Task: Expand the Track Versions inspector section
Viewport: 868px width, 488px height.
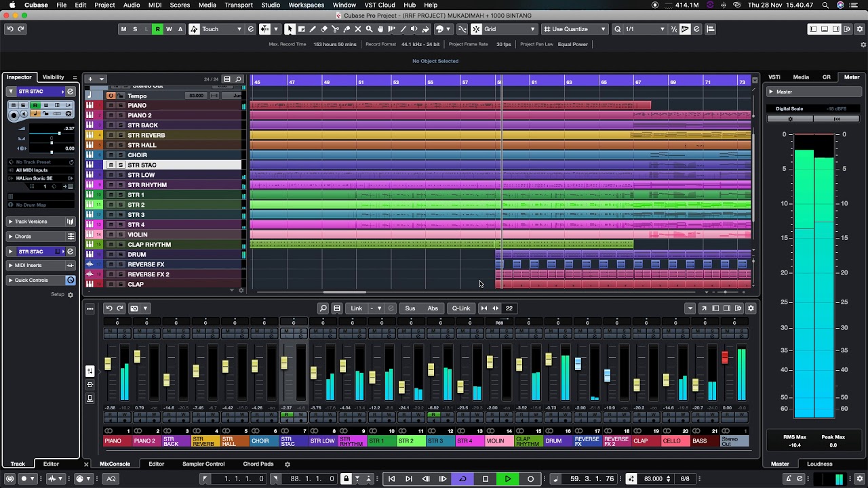Action: (x=11, y=222)
